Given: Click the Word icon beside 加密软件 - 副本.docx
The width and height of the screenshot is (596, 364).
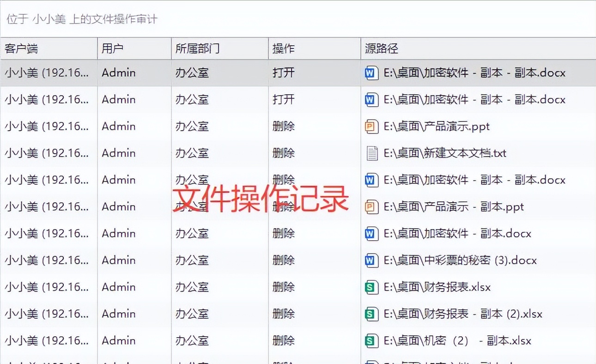Looking at the screenshot, I should coord(371,234).
